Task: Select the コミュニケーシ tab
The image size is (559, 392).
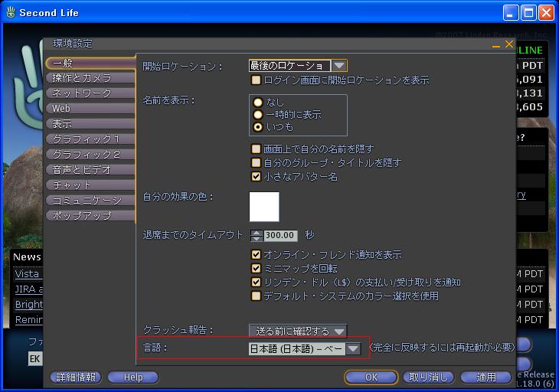Action: coord(90,201)
